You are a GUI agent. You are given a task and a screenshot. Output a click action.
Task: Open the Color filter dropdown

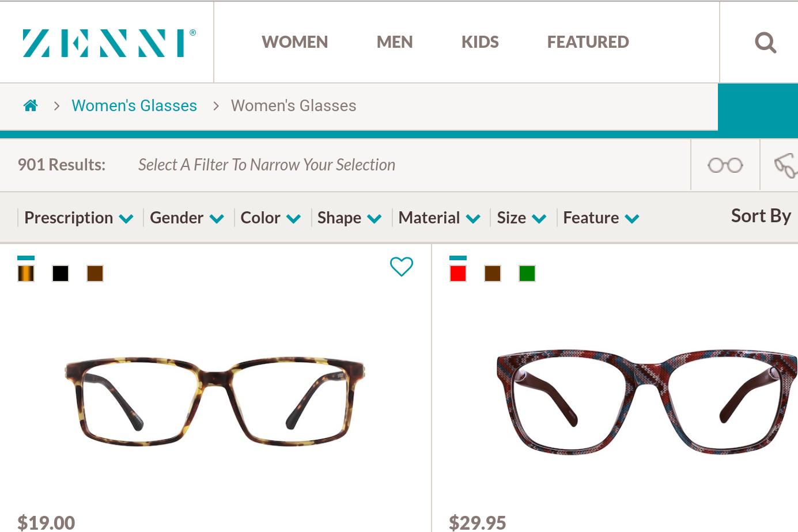[x=270, y=218]
